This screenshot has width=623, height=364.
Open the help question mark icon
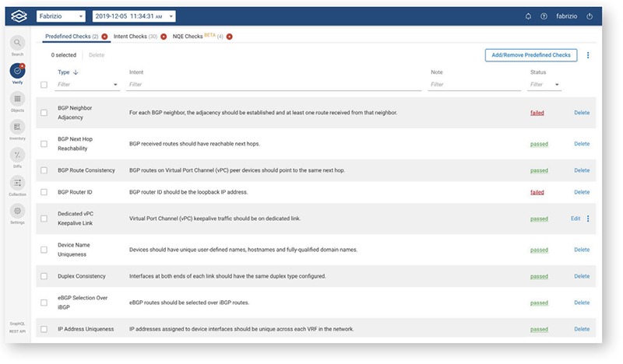pyautogui.click(x=544, y=16)
